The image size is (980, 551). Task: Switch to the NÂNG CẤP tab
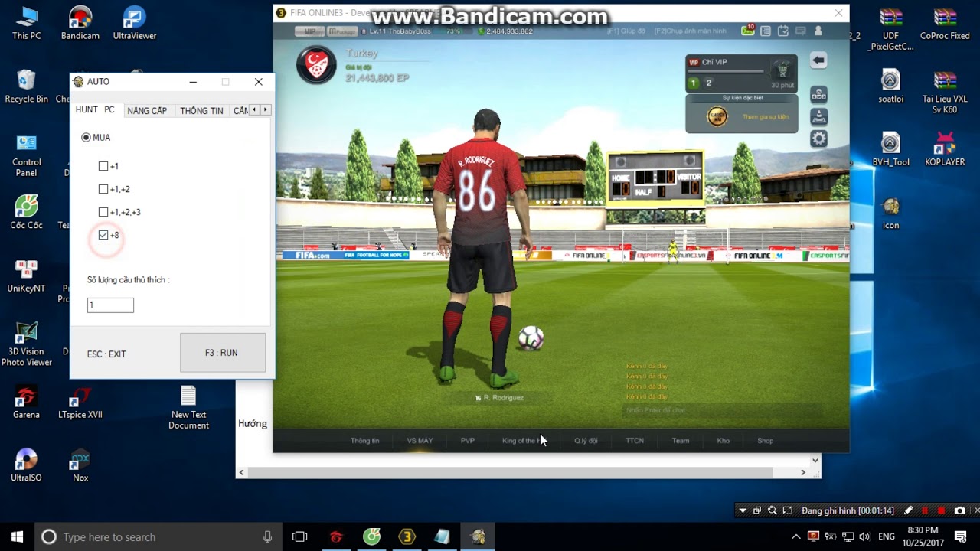[x=147, y=111]
